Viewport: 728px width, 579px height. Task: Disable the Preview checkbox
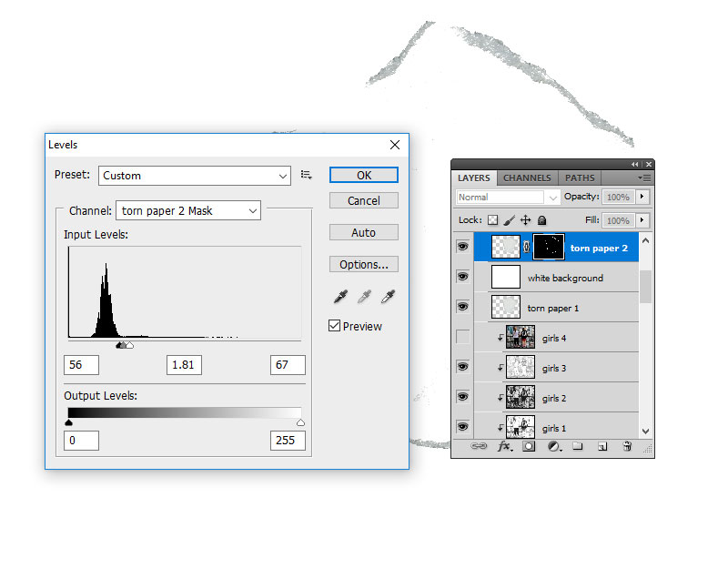335,326
